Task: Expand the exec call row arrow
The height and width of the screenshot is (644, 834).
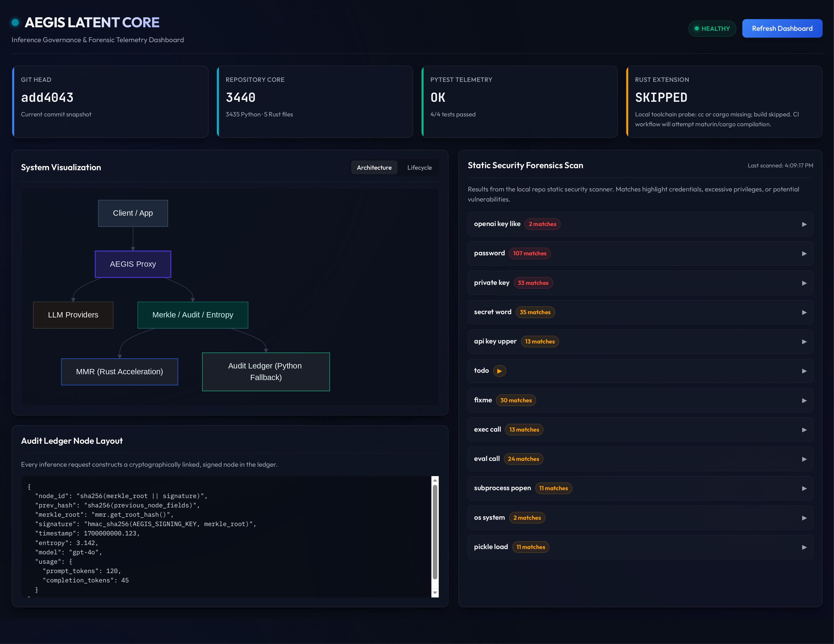Action: coord(804,430)
